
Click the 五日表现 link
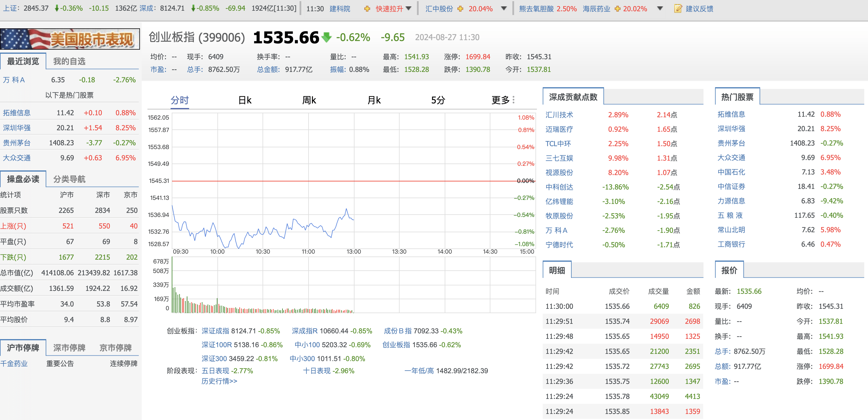click(x=215, y=371)
